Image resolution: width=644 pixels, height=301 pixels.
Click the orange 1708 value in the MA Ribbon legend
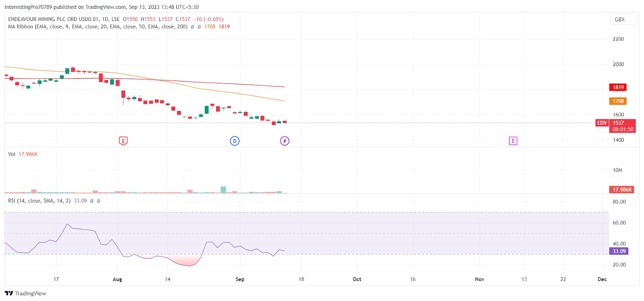click(210, 27)
